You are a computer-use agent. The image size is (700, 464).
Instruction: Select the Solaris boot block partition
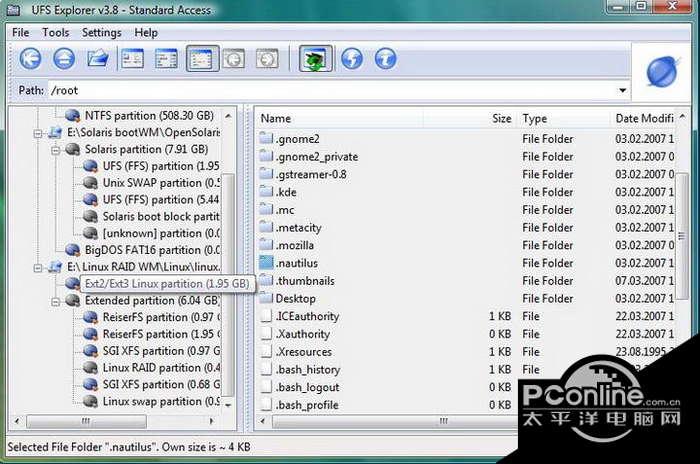[161, 217]
